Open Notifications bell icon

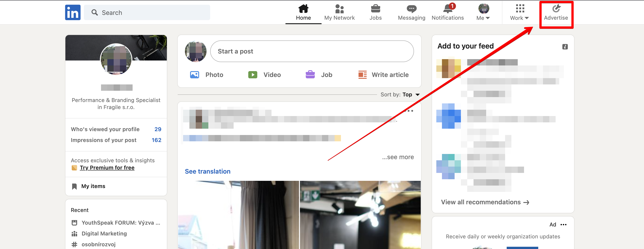click(448, 9)
